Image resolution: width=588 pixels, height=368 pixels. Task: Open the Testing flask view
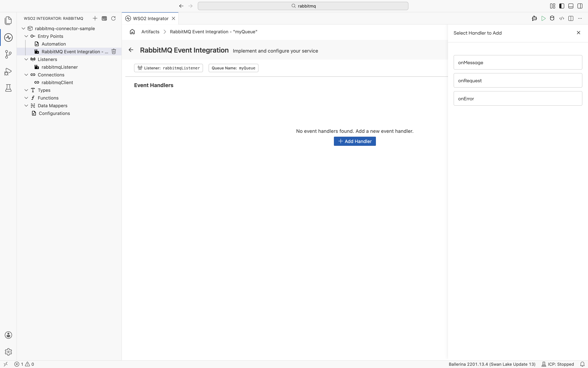[8, 88]
